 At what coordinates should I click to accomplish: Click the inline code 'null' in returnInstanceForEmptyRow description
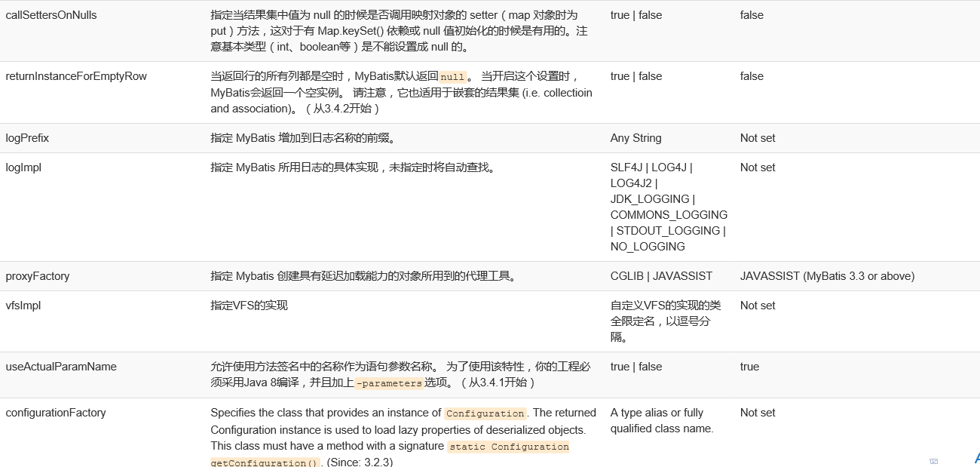[452, 77]
